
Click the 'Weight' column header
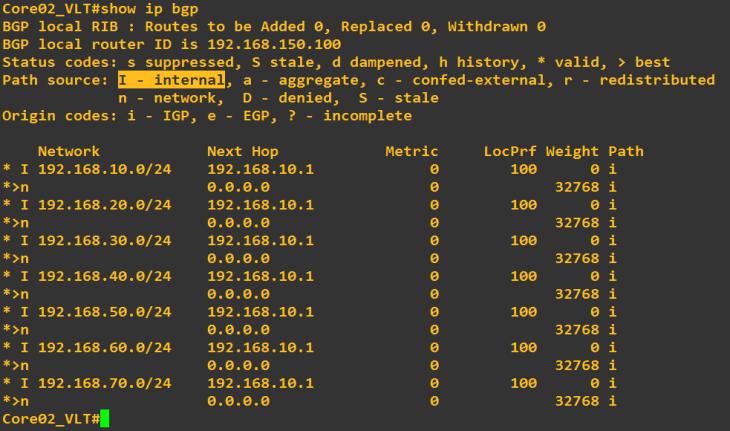[572, 152]
